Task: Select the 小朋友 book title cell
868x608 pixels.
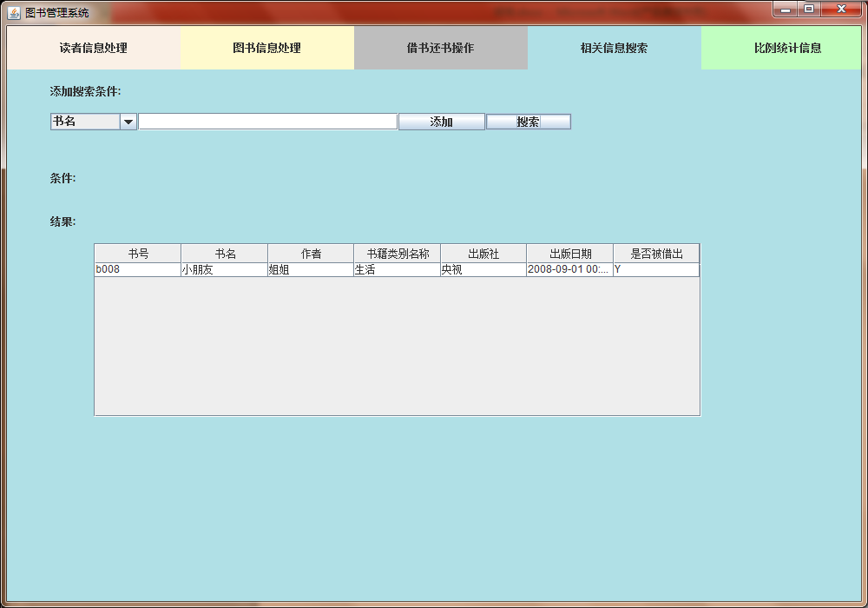Action: [225, 269]
